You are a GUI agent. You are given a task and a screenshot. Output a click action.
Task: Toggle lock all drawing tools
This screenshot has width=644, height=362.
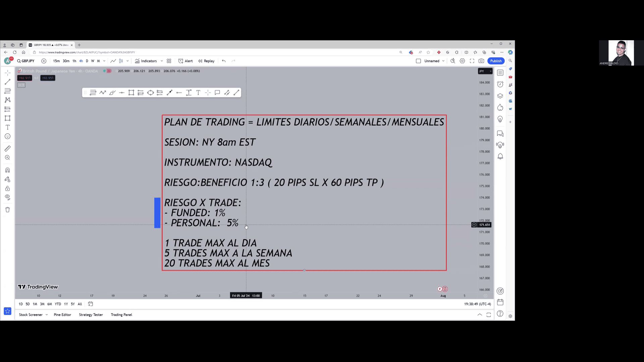pyautogui.click(x=7, y=188)
